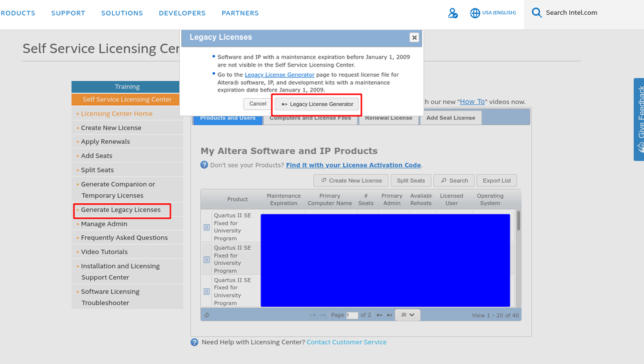644x364 pixels.
Task: Open Add Seats in sidebar
Action: (x=97, y=156)
